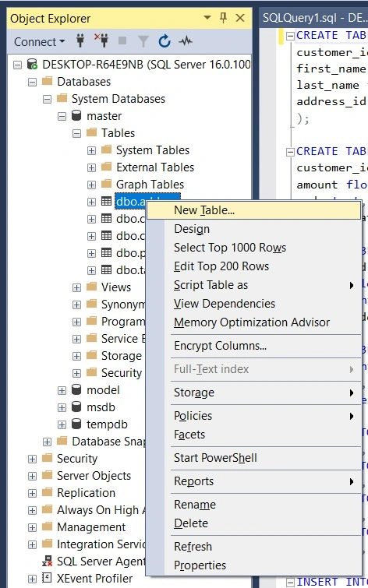368x588 pixels.
Task: Choose Facets menu entry
Action: click(253, 435)
